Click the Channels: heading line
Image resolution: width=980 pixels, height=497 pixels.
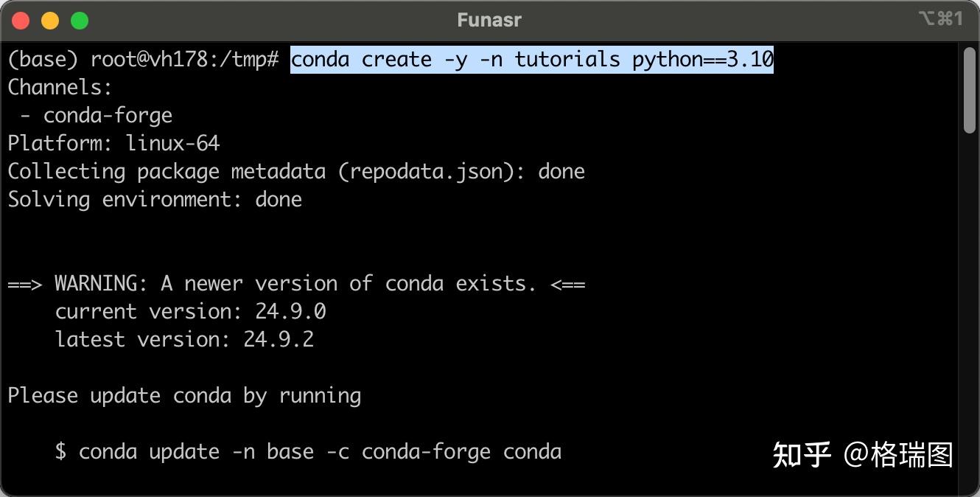pos(60,88)
